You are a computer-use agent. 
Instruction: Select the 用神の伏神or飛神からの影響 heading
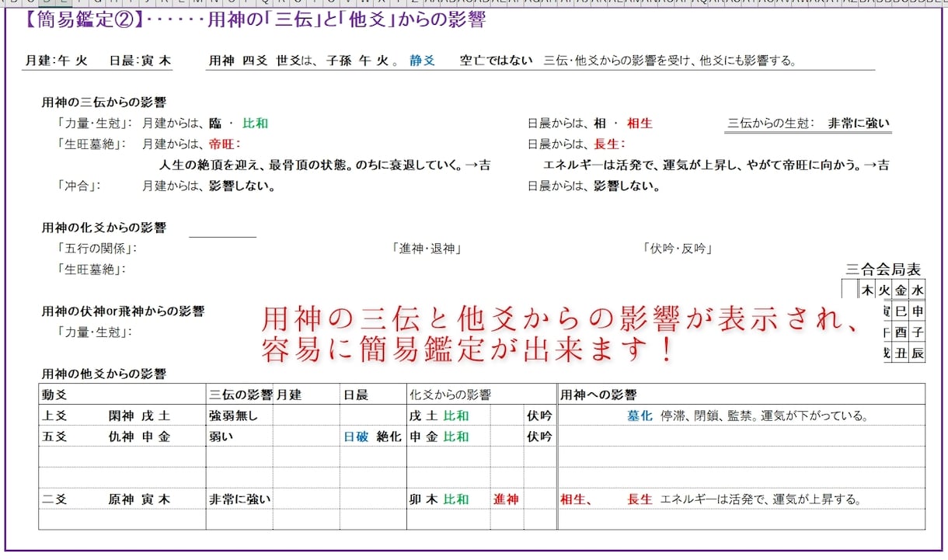[x=122, y=311]
